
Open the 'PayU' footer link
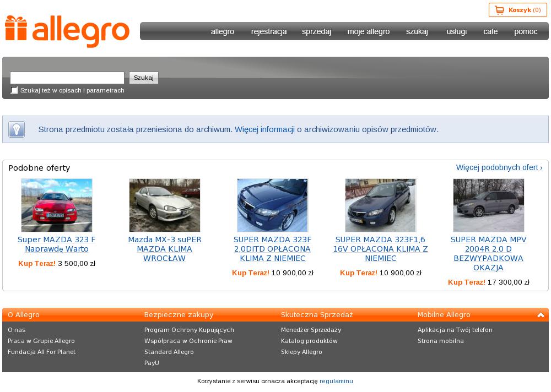[x=152, y=363]
